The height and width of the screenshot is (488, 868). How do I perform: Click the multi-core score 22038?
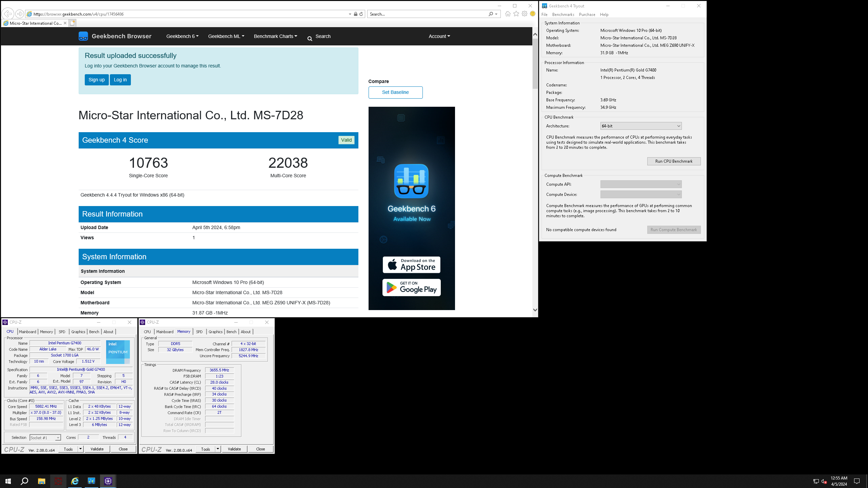point(288,163)
